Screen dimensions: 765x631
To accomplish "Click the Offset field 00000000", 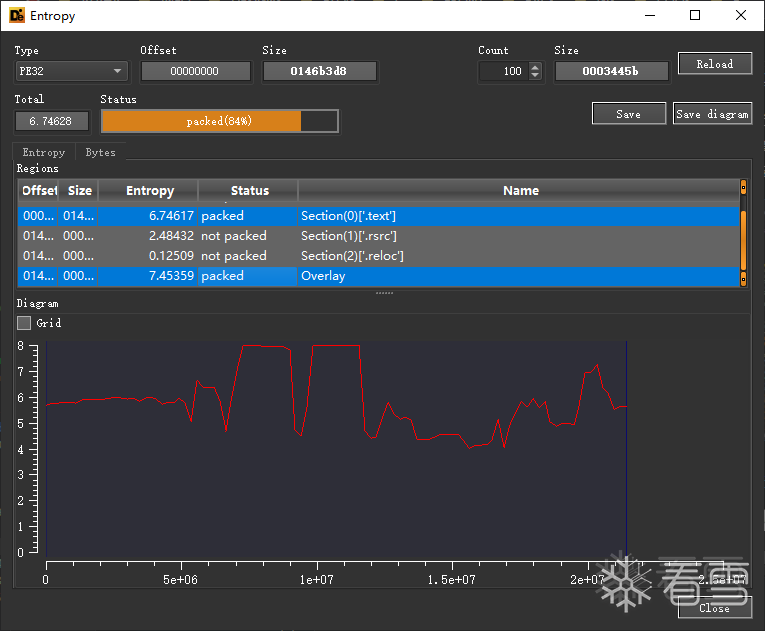I will pyautogui.click(x=196, y=71).
